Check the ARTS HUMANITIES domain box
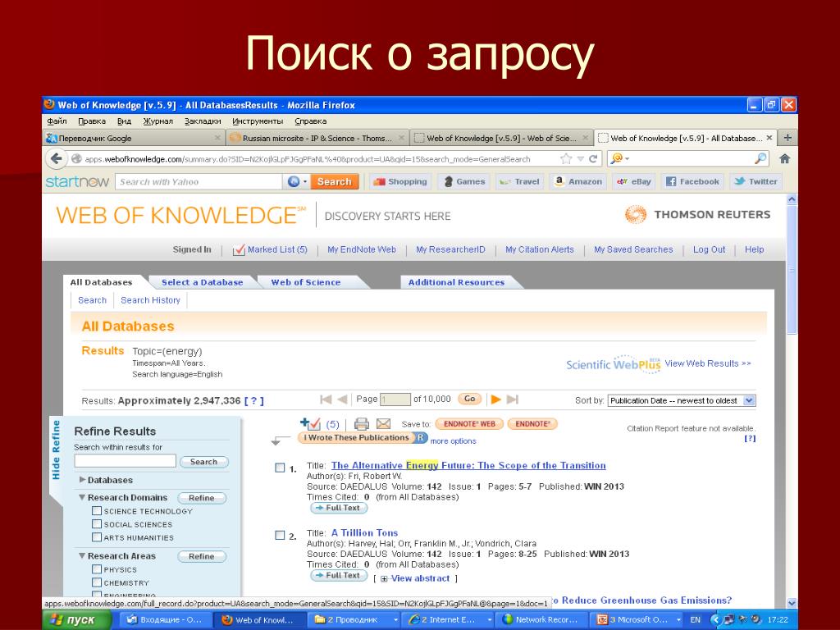Screen dimensions: 840x630 pos(97,536)
